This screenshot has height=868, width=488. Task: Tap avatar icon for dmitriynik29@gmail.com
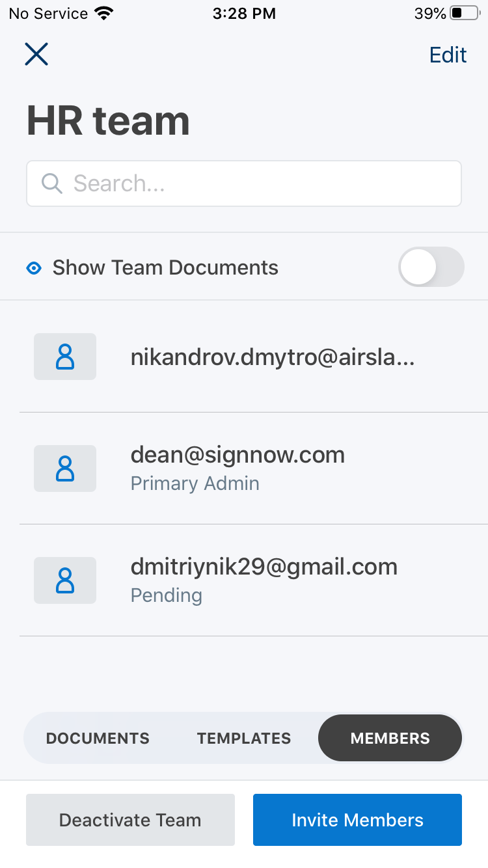click(65, 580)
